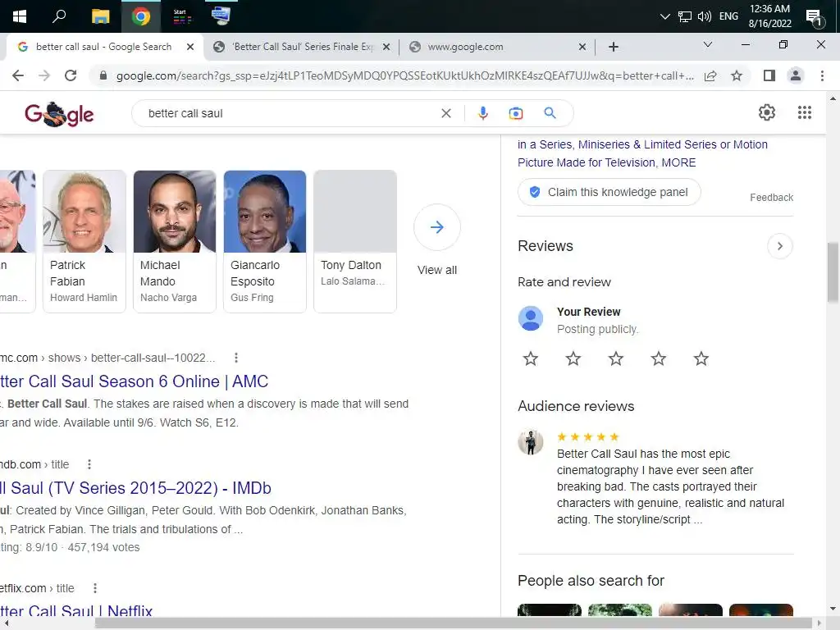Select the better call saul Google Search tab

point(103,47)
